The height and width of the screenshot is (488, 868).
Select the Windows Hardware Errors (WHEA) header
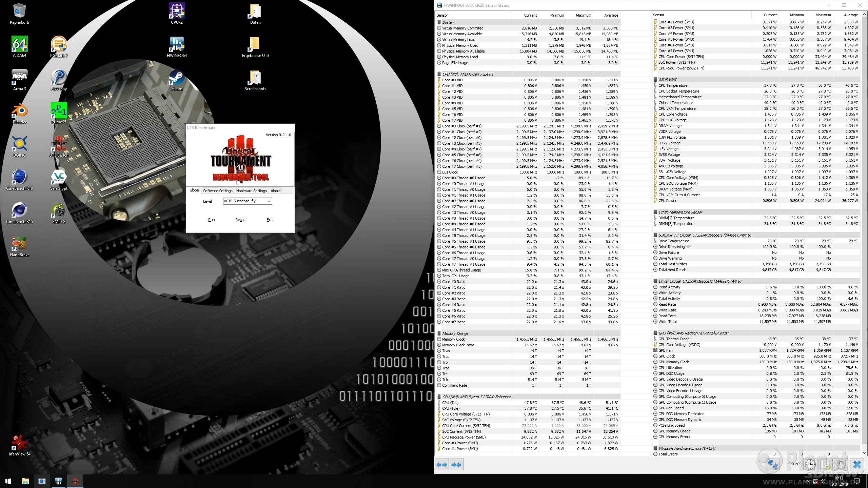click(756, 448)
